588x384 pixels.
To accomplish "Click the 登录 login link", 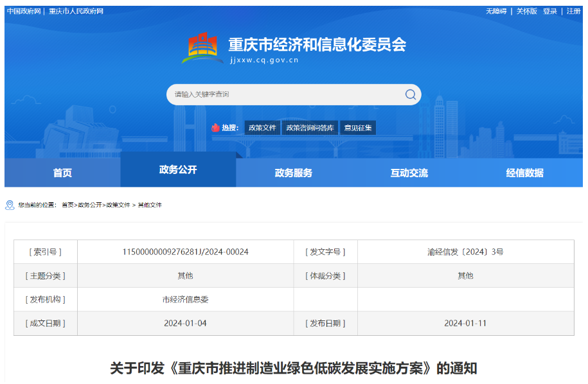I will 550,11.
